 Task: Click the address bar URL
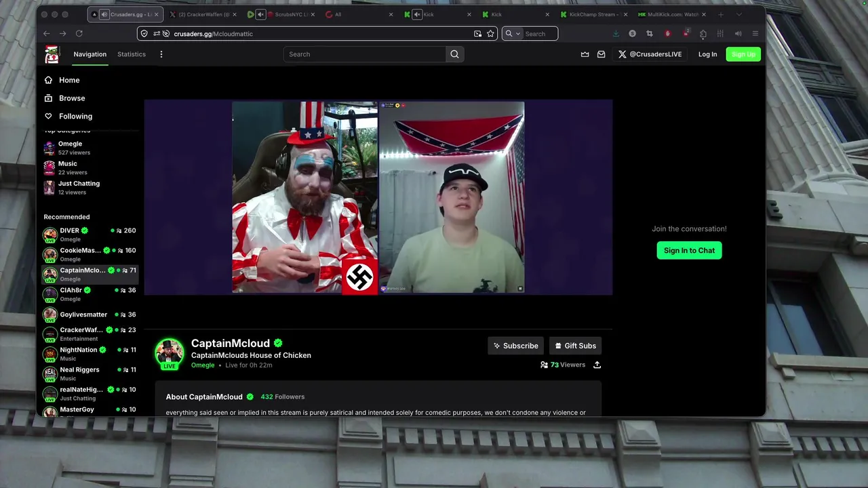point(213,34)
